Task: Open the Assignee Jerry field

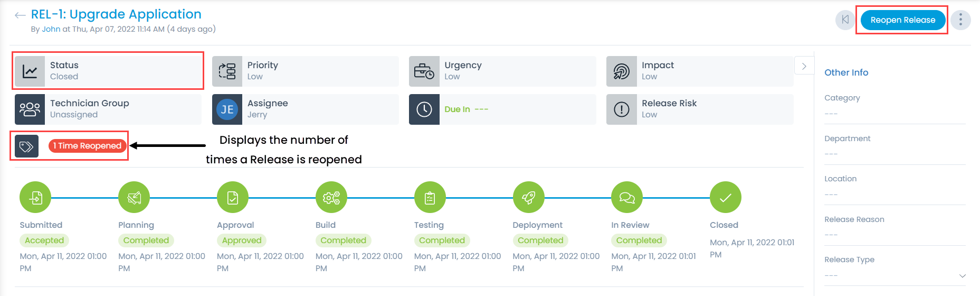Action: (x=305, y=109)
